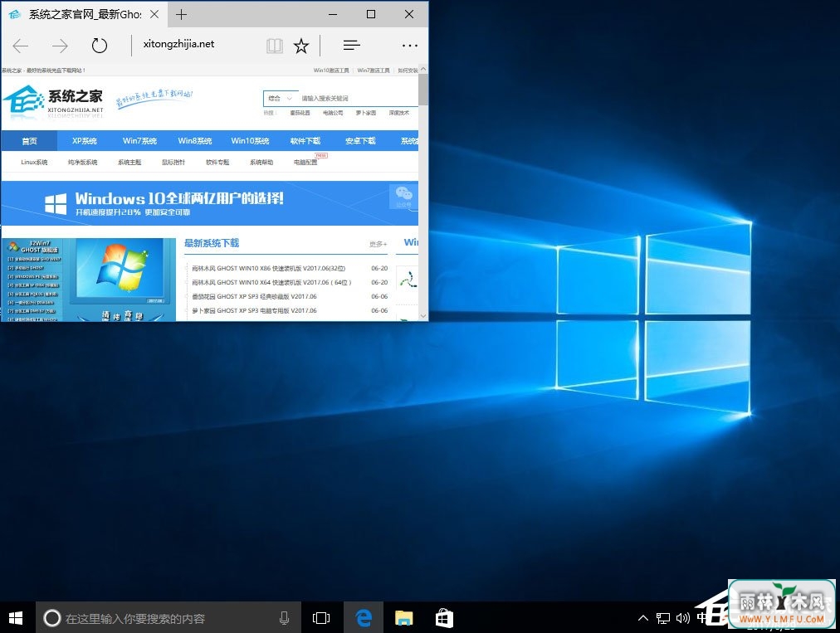840x633 pixels.
Task: Click the volume speaker tray icon
Action: 682,619
